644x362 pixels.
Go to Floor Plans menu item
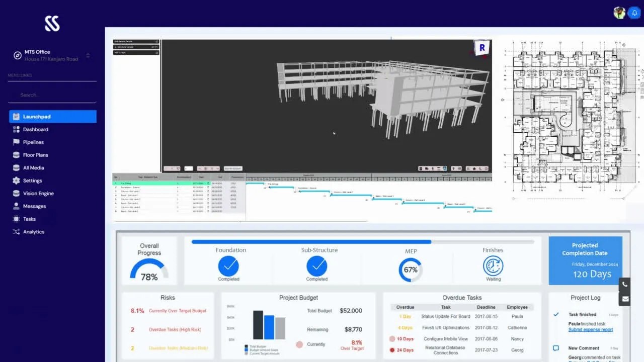[36, 155]
